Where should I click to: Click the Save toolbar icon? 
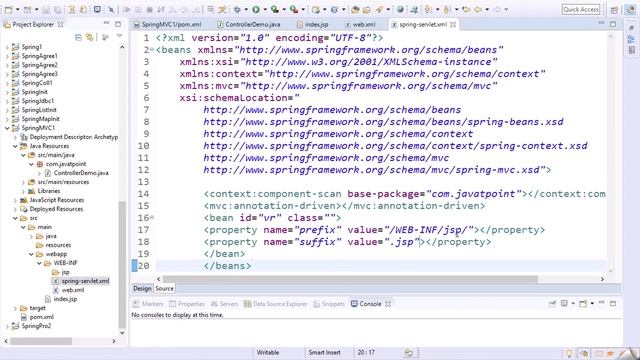pyautogui.click(x=46, y=9)
